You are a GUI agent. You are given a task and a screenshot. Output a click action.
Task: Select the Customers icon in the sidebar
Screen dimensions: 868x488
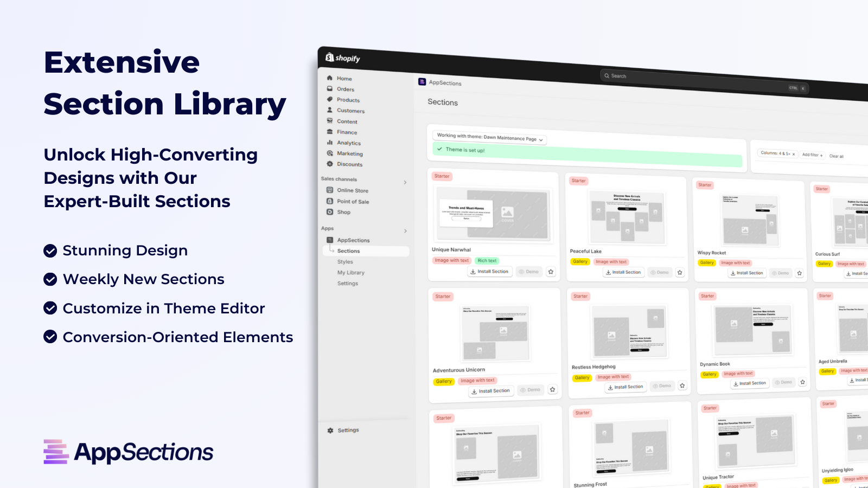pos(329,111)
